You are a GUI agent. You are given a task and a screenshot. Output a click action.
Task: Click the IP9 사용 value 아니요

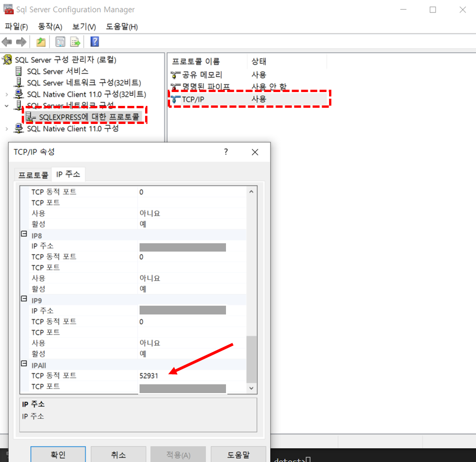click(x=150, y=343)
